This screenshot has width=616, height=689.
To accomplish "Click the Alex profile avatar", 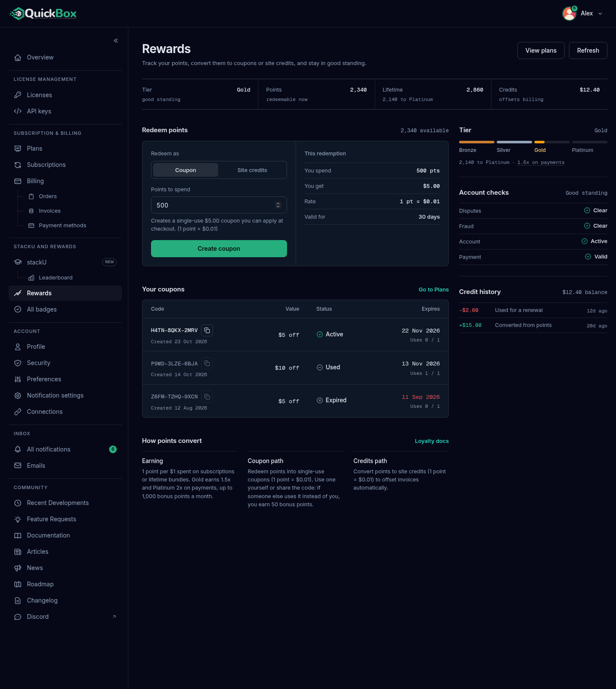I will 569,14.
